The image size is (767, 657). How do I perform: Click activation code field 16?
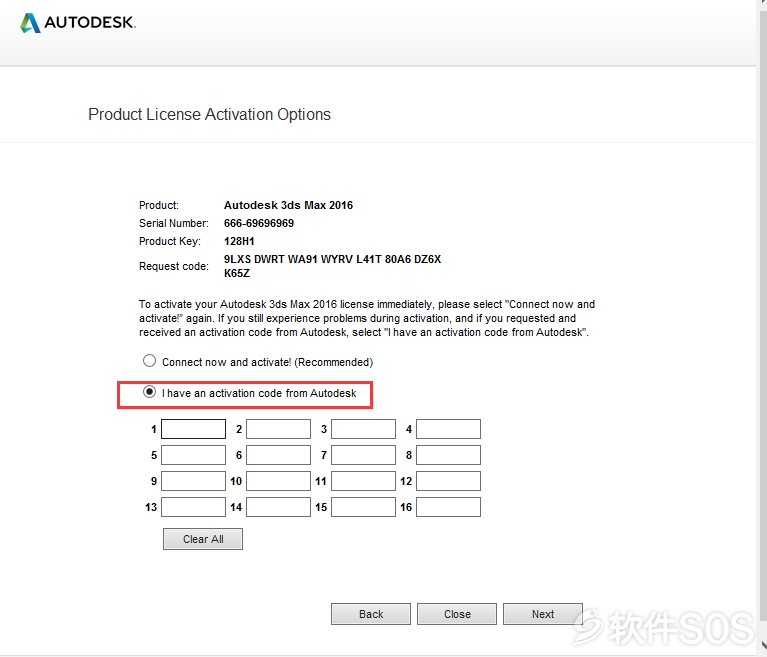[449, 507]
